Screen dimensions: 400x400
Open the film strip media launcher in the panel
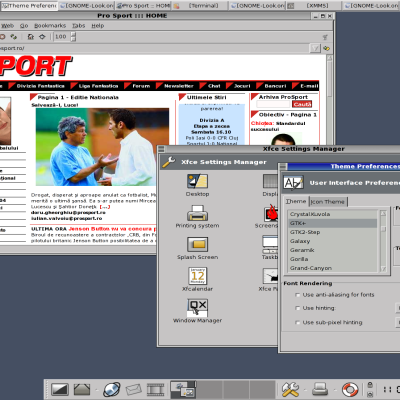156,389
